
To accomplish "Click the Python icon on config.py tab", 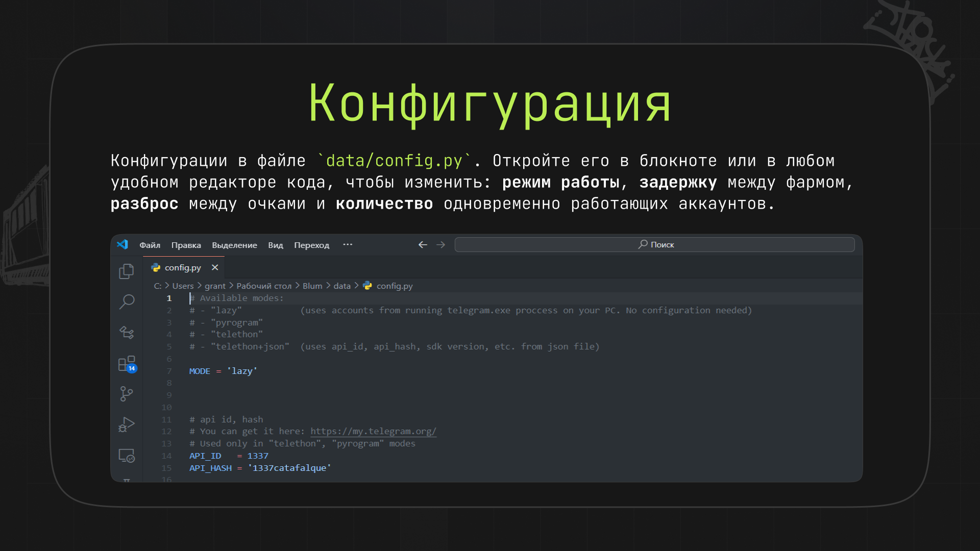I will (x=156, y=267).
